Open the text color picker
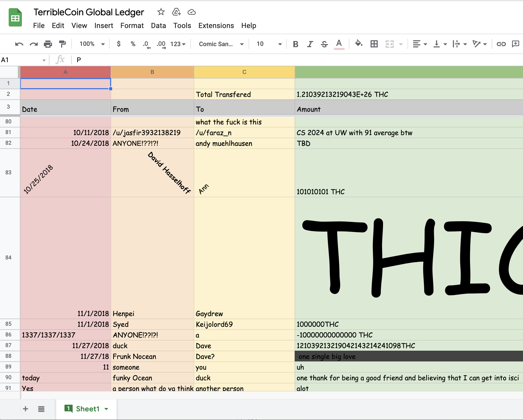This screenshot has height=420, width=523. (x=339, y=44)
